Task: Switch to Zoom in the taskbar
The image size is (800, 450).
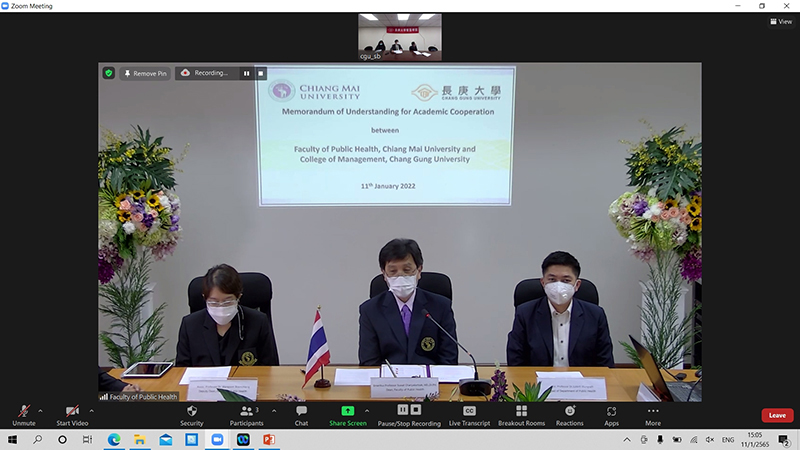Action: (217, 439)
